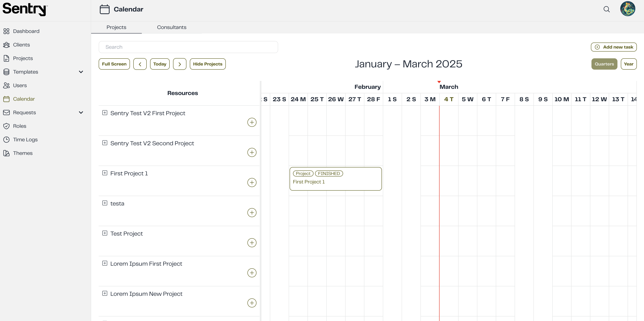Select the Year view
Image resolution: width=644 pixels, height=321 pixels.
pos(629,64)
